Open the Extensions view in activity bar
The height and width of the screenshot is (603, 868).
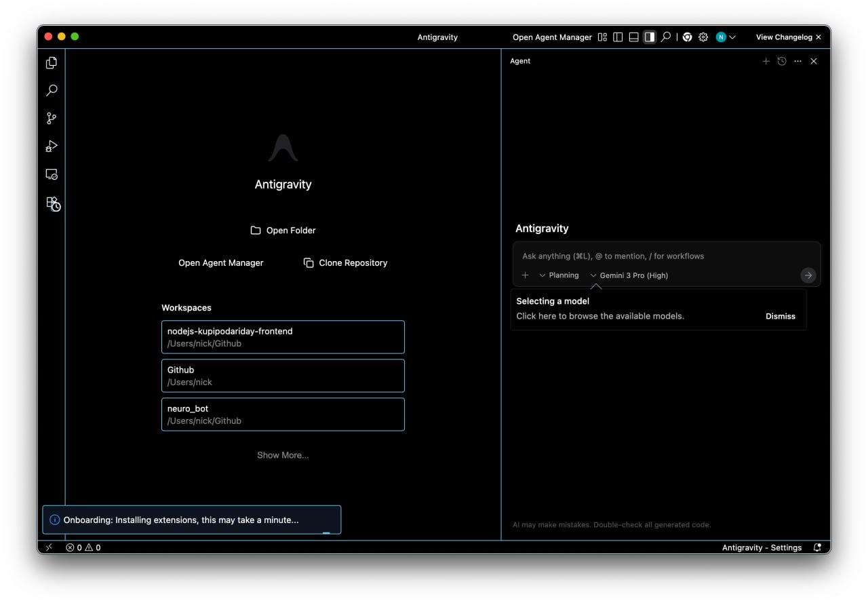[53, 203]
